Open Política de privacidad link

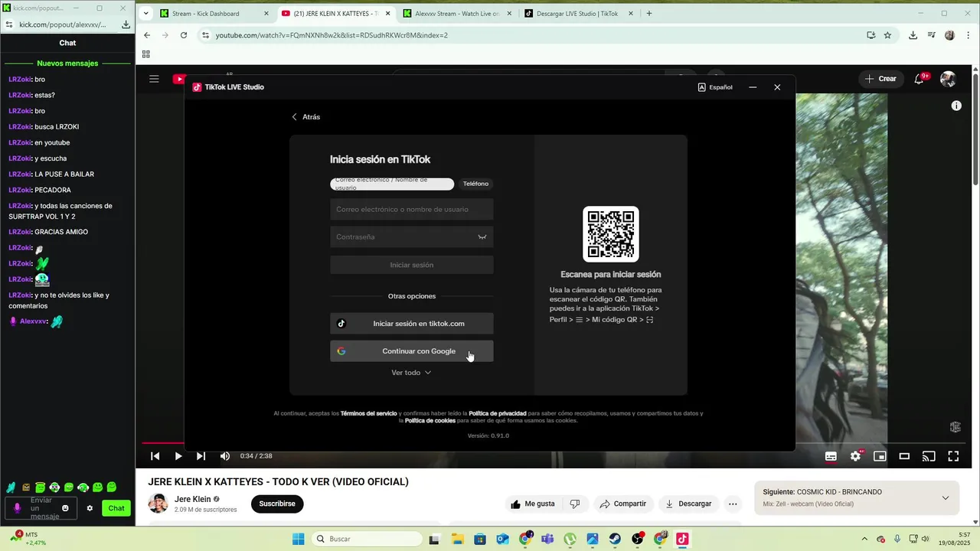coord(498,413)
